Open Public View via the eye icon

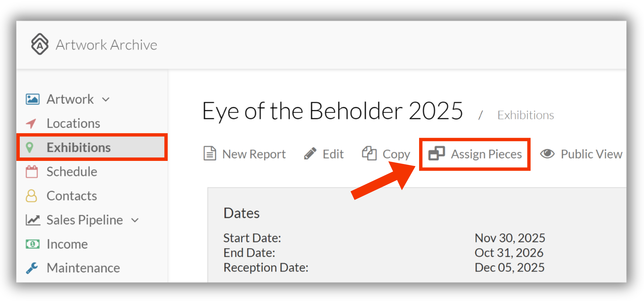[x=547, y=154]
